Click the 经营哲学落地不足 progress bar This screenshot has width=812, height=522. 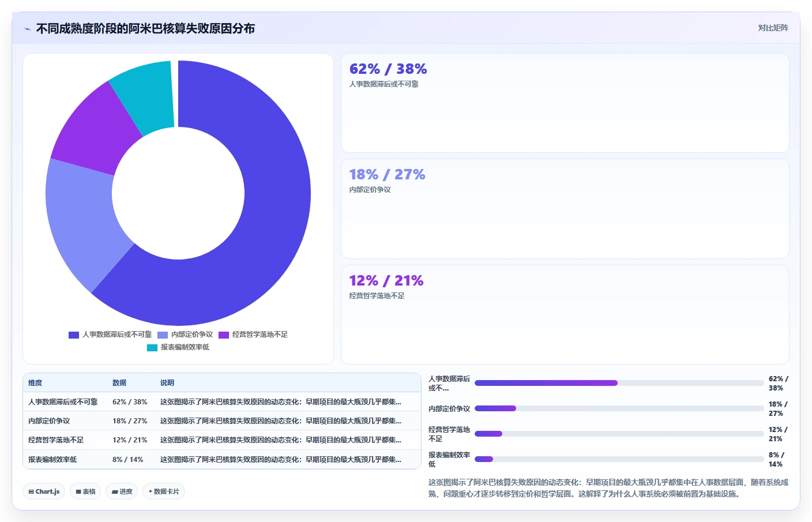pyautogui.click(x=619, y=434)
